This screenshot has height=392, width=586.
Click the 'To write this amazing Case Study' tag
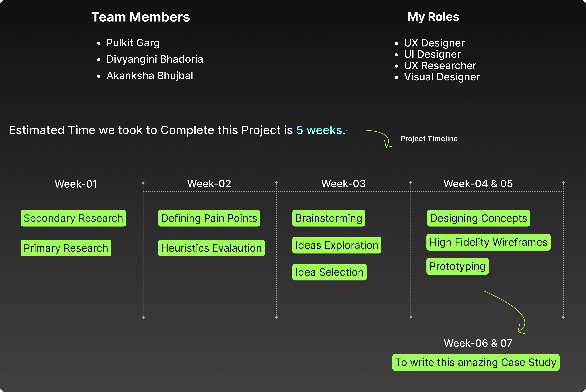point(476,362)
